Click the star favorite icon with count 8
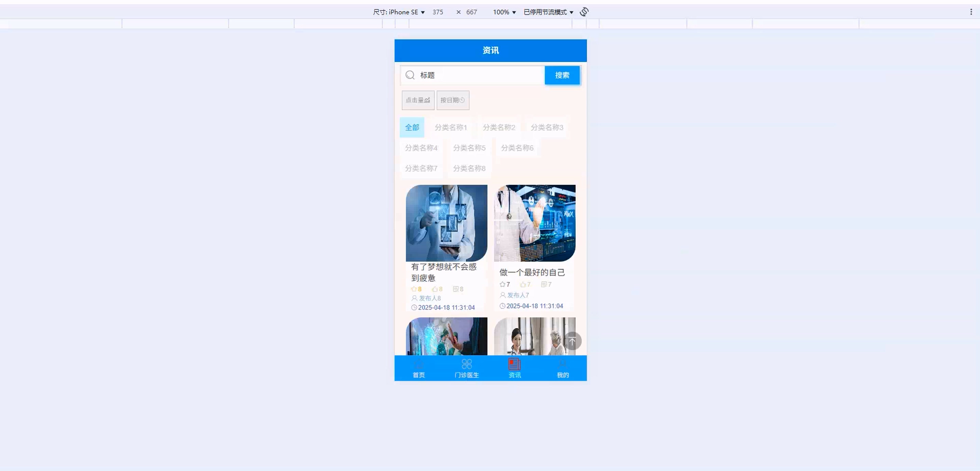 [414, 289]
